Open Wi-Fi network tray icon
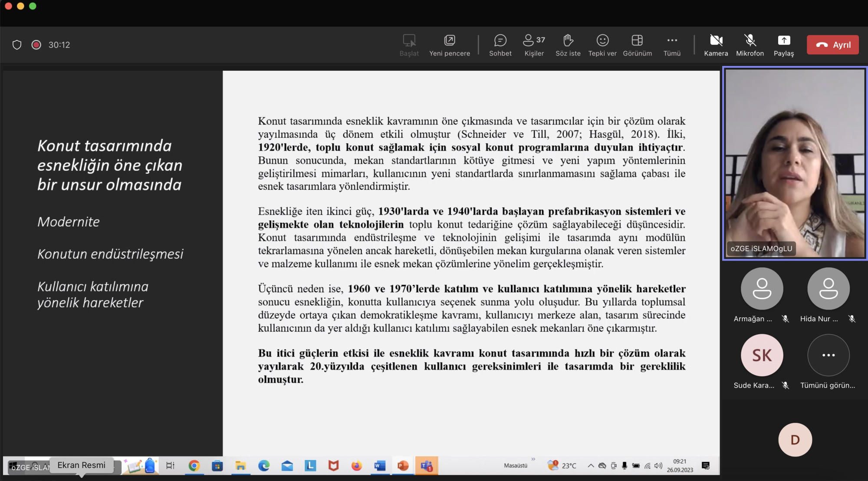Viewport: 868px width, 481px height. pyautogui.click(x=647, y=466)
